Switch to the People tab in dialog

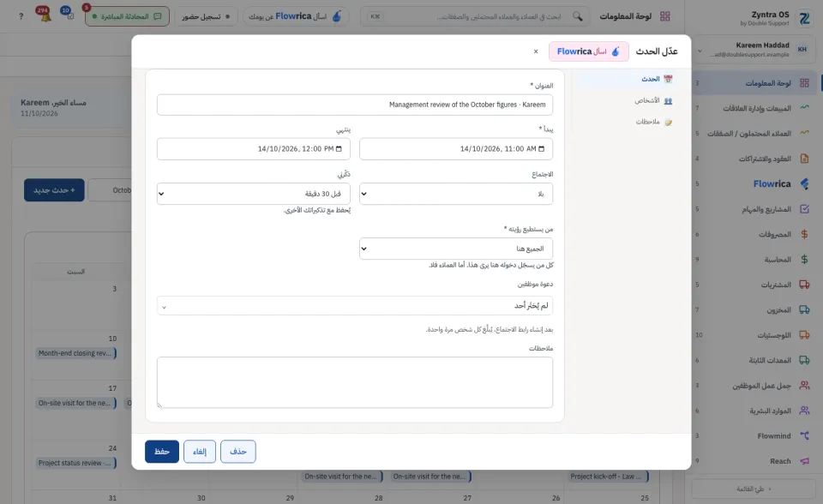625,100
